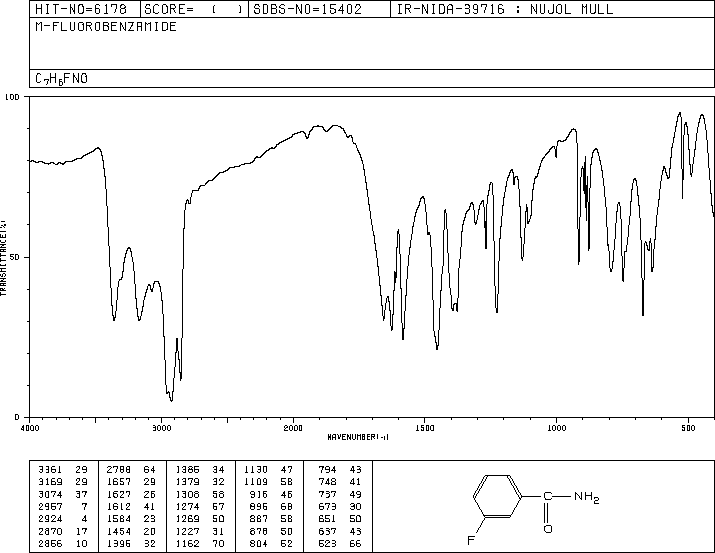Viewport: 715px width, 553px height.
Task: Select the 916 peak entry in table
Action: click(x=272, y=494)
